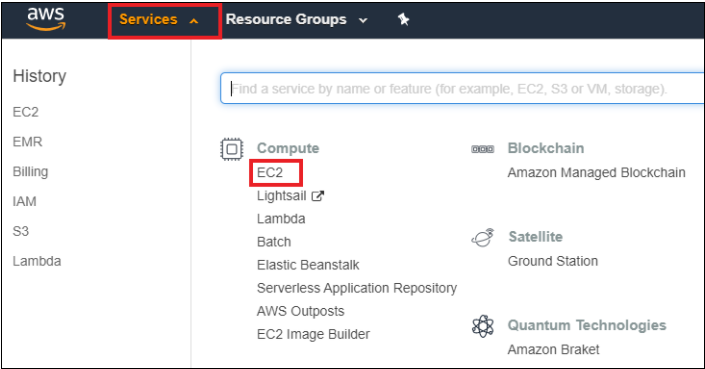
Task: Open AWS Outposts
Action: tap(300, 311)
